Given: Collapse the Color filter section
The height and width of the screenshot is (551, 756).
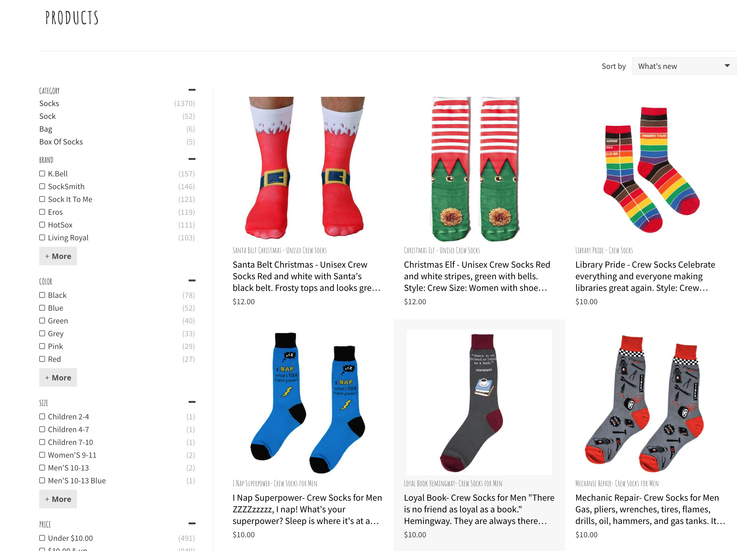Looking at the screenshot, I should [x=192, y=280].
